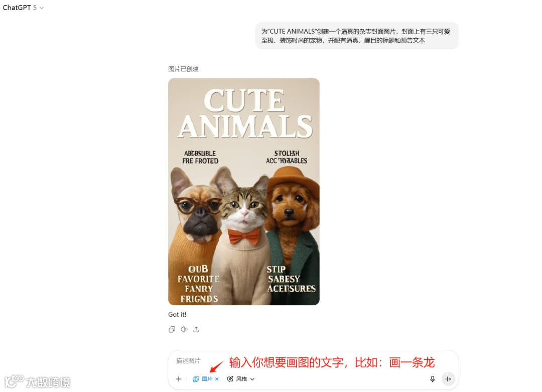Expand the 风格 style dropdown arrow

pos(252,379)
